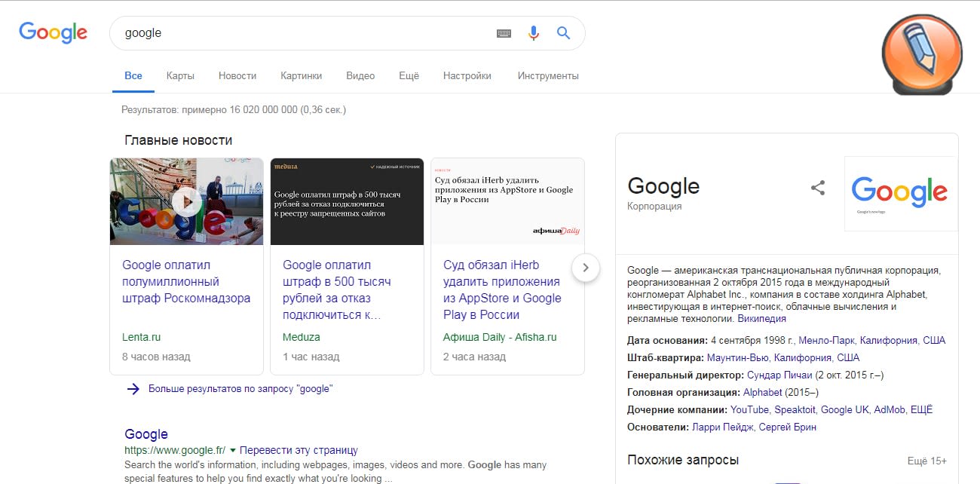Expand the dropdown arrow next to google.fr URL

(233, 451)
